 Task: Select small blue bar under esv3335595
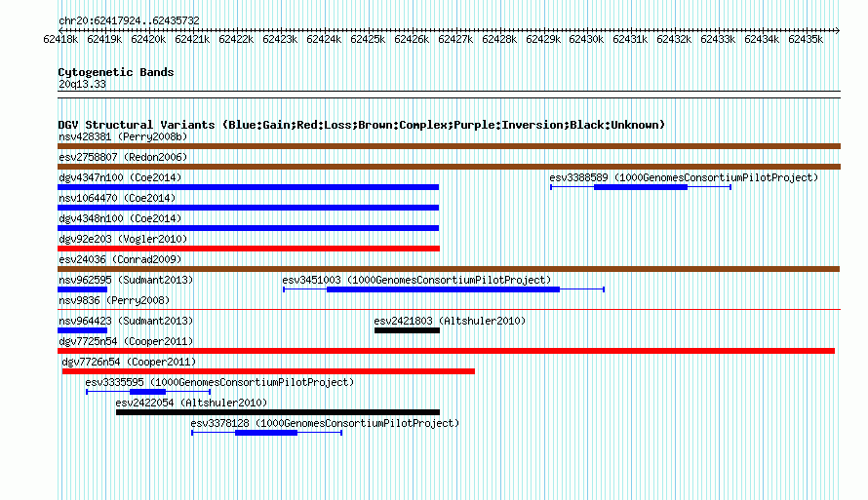pos(148,392)
